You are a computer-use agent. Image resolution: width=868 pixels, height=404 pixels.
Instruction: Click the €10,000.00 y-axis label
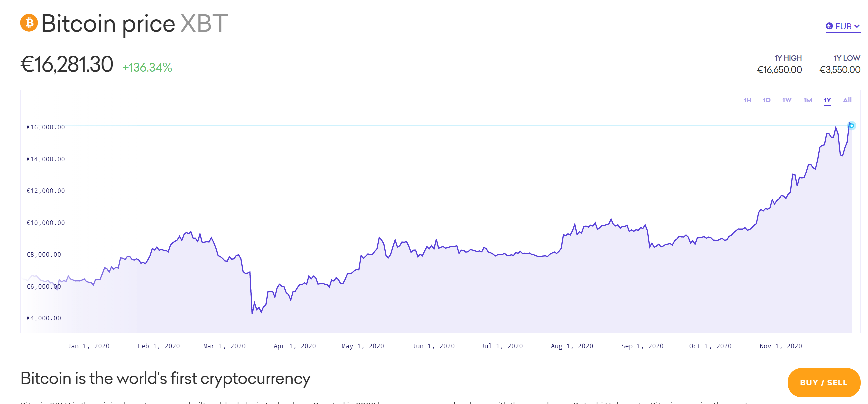pos(46,223)
